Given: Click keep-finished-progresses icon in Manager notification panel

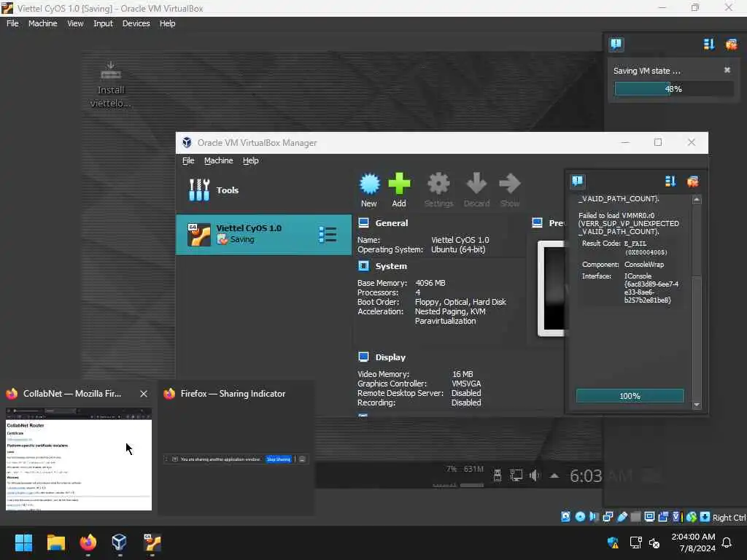Looking at the screenshot, I should coord(670,181).
